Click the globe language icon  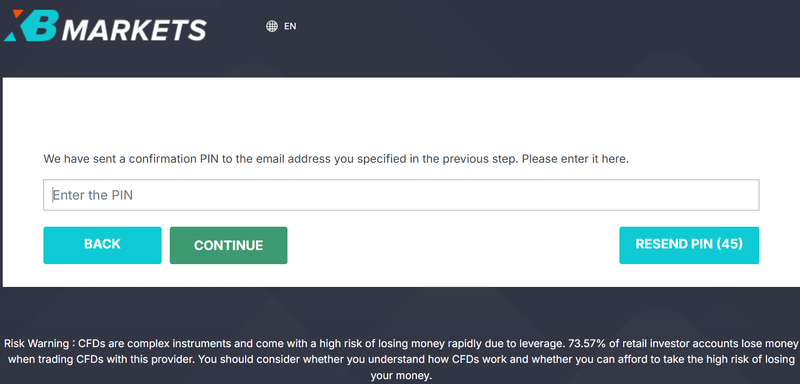coord(272,26)
